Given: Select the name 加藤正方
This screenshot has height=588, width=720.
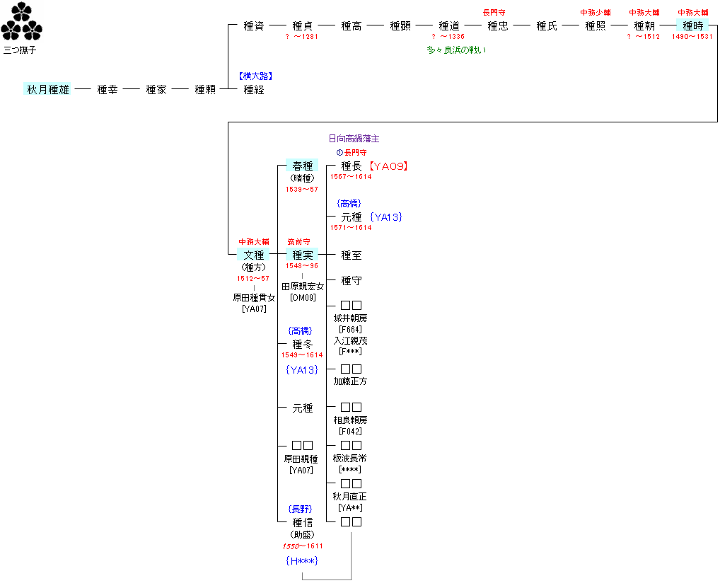Looking at the screenshot, I should pos(351,381).
